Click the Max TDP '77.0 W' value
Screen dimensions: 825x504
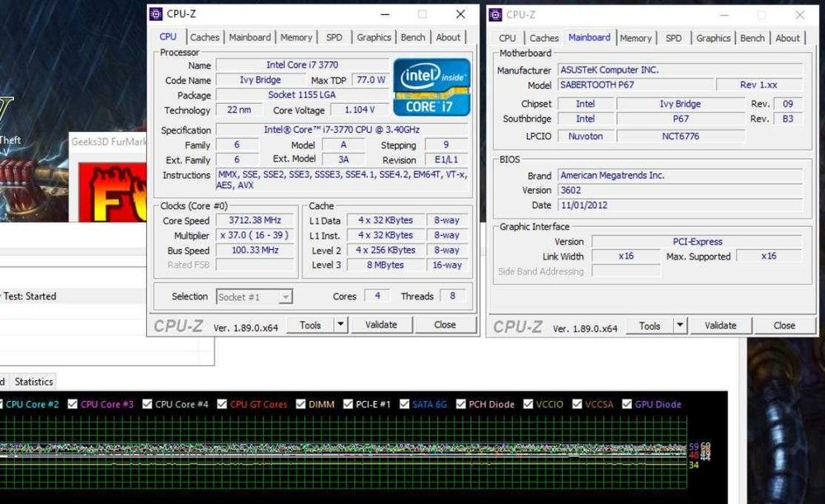[x=371, y=80]
